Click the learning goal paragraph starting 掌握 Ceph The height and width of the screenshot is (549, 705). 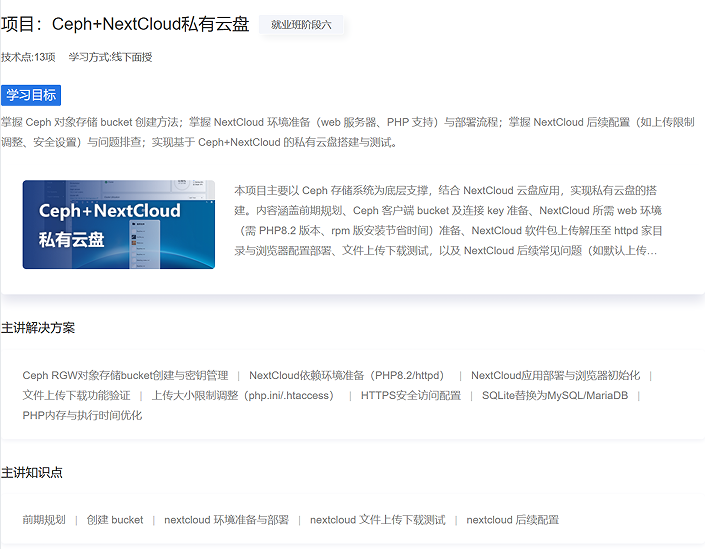[x=348, y=132]
